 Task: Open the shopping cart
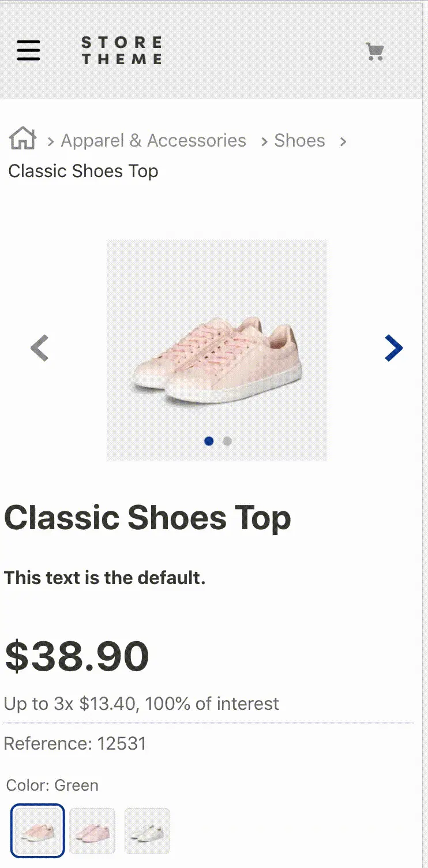(x=375, y=51)
